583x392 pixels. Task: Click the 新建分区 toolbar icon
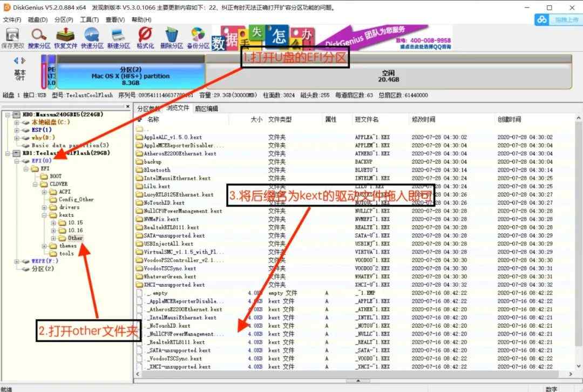point(118,38)
